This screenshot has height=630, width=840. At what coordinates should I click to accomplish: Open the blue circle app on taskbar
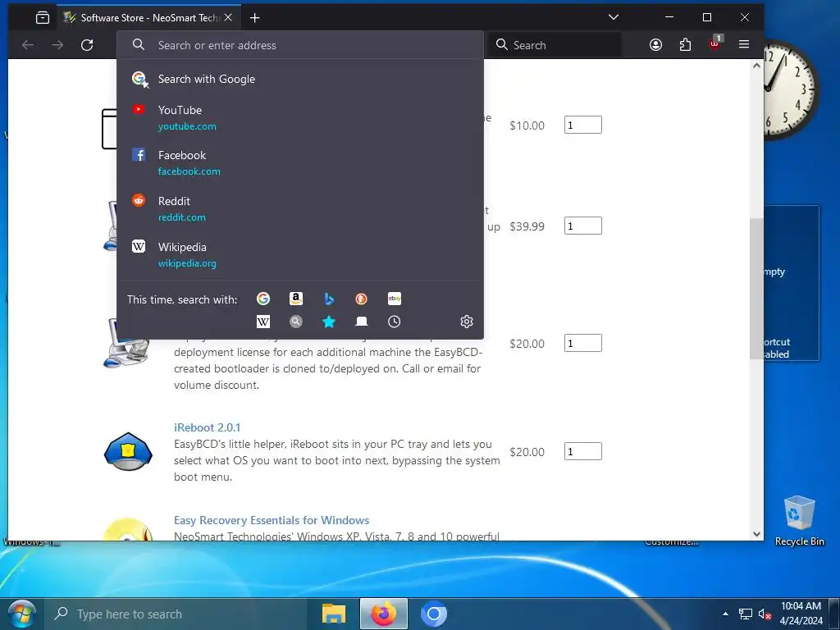coord(434,614)
